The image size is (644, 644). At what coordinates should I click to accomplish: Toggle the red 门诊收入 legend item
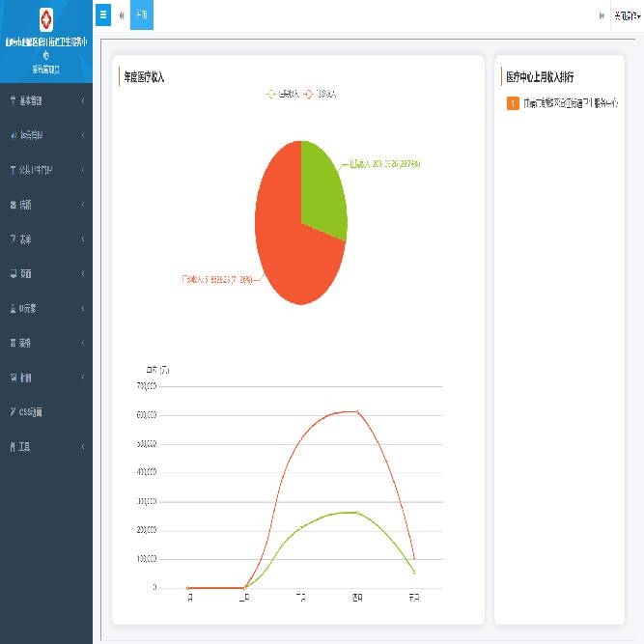coord(321,94)
